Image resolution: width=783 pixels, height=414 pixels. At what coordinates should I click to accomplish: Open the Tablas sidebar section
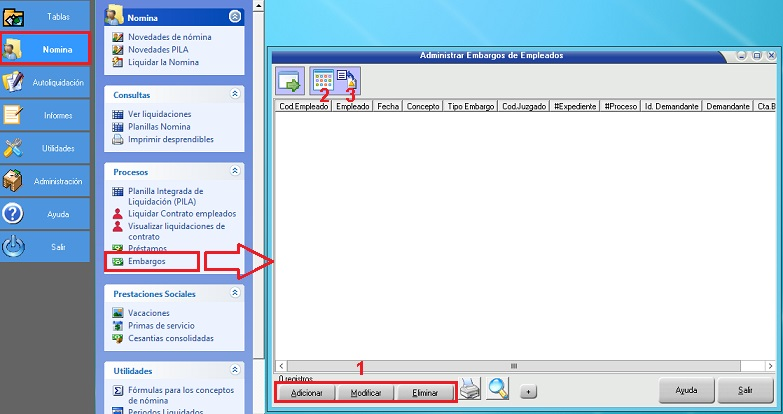pos(46,15)
